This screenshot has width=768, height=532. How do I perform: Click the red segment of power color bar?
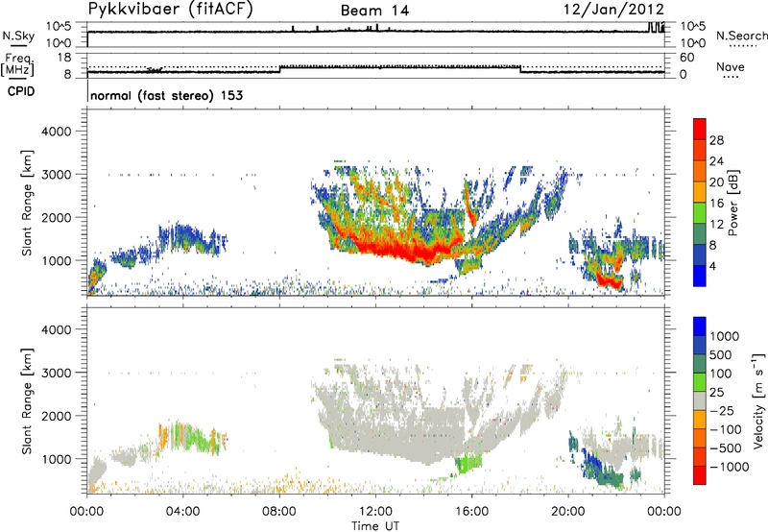pyautogui.click(x=700, y=130)
